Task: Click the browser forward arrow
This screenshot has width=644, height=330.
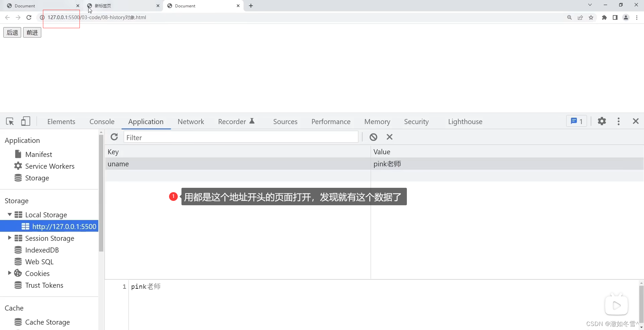Action: click(18, 17)
